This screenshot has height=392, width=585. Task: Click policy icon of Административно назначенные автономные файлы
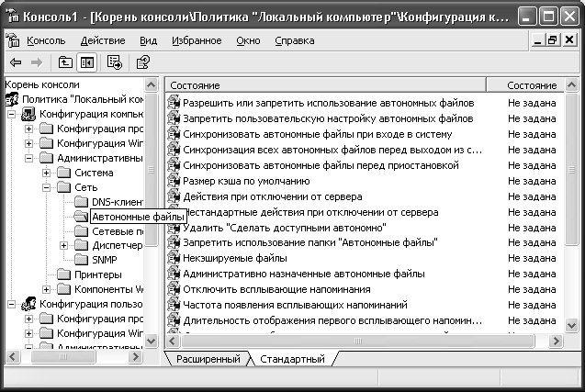pyautogui.click(x=174, y=274)
